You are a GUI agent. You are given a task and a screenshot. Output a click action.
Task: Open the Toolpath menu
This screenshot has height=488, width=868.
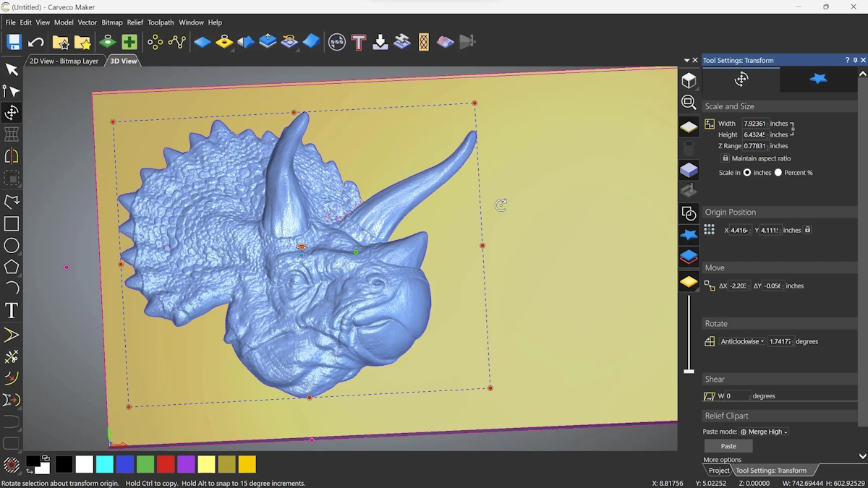coord(161,22)
